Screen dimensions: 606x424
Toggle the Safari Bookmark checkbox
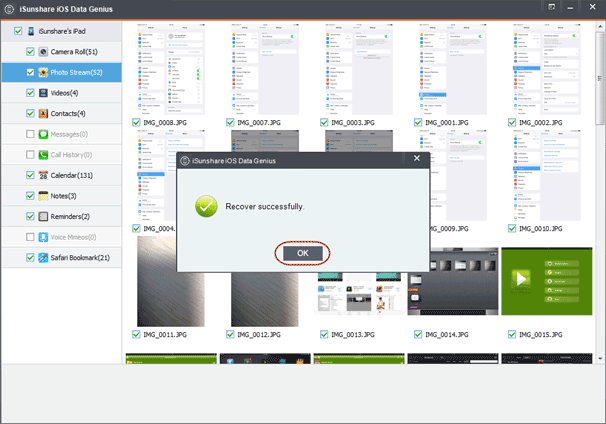(30, 257)
